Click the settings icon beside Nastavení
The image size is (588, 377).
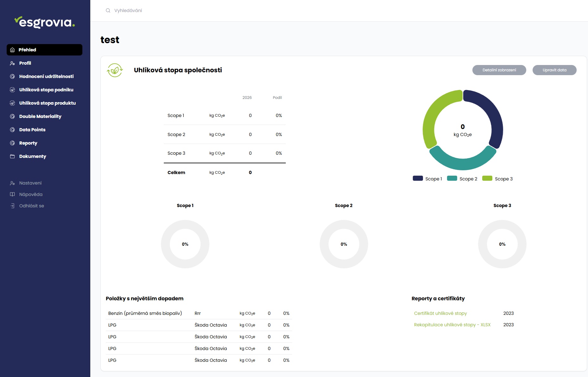coord(12,183)
